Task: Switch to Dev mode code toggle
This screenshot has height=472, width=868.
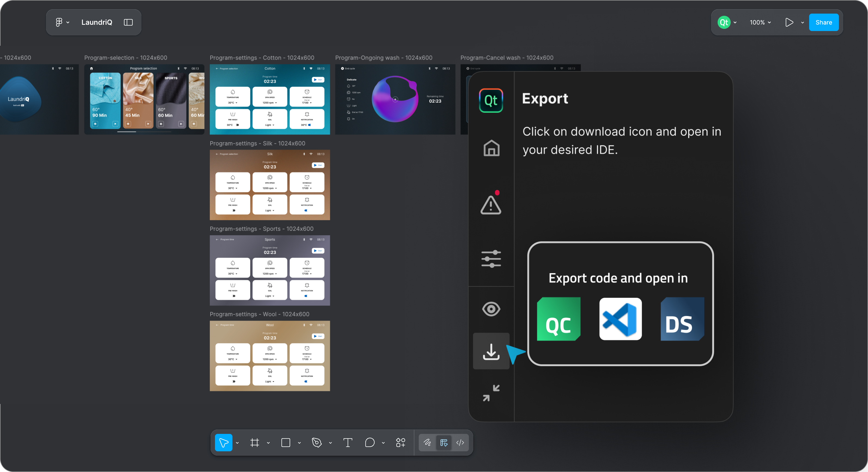Action: 460,442
